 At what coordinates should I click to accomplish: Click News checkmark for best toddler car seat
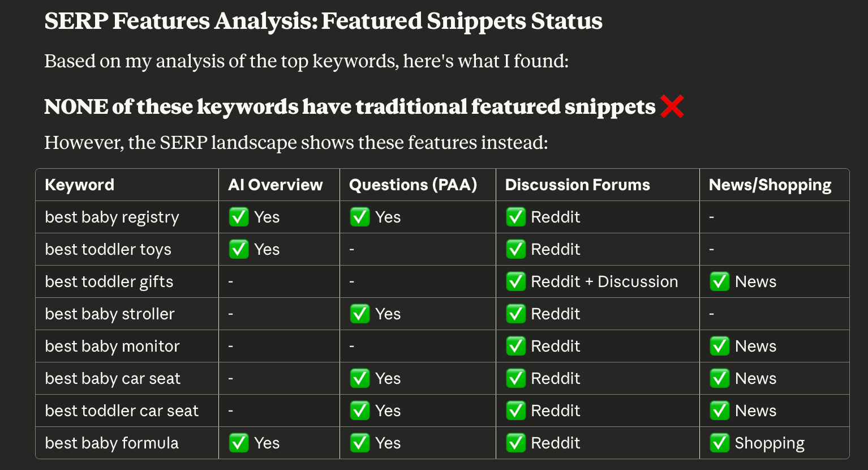point(720,411)
